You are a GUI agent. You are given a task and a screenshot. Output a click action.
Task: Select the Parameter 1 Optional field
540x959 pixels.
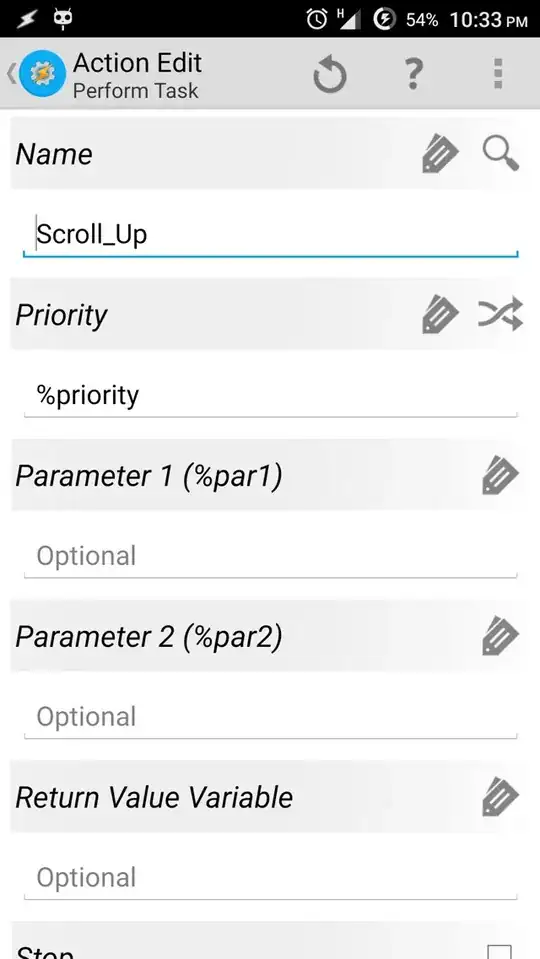tap(270, 556)
